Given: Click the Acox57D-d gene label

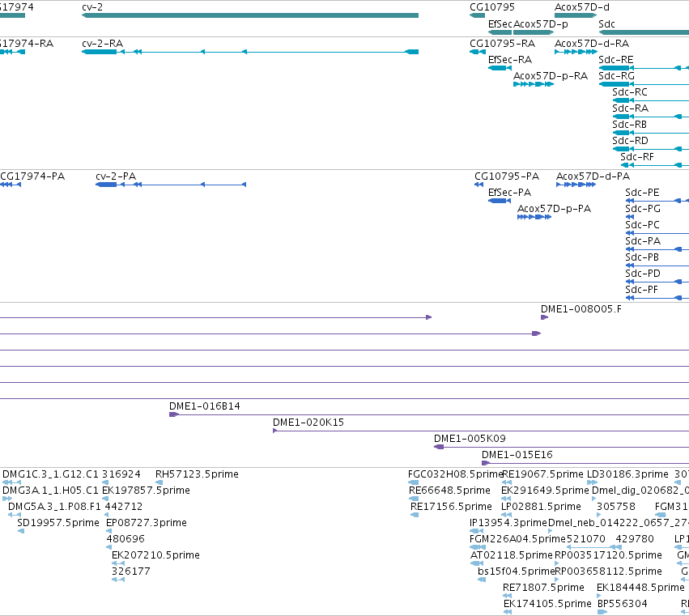Looking at the screenshot, I should (x=582, y=7).
